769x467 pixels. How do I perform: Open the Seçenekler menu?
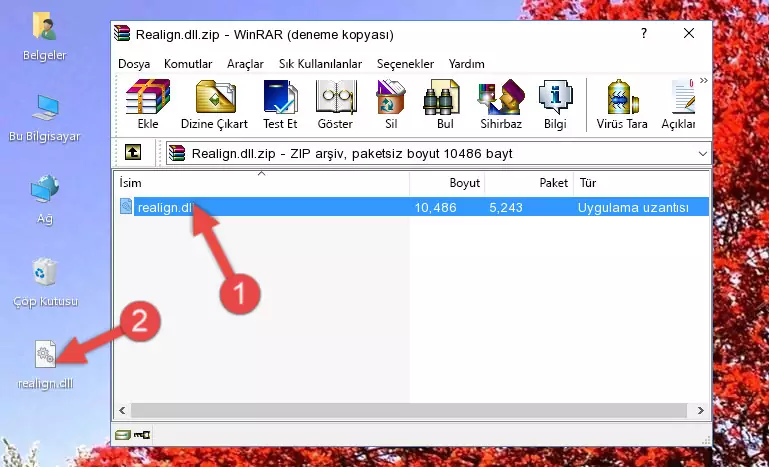point(405,64)
